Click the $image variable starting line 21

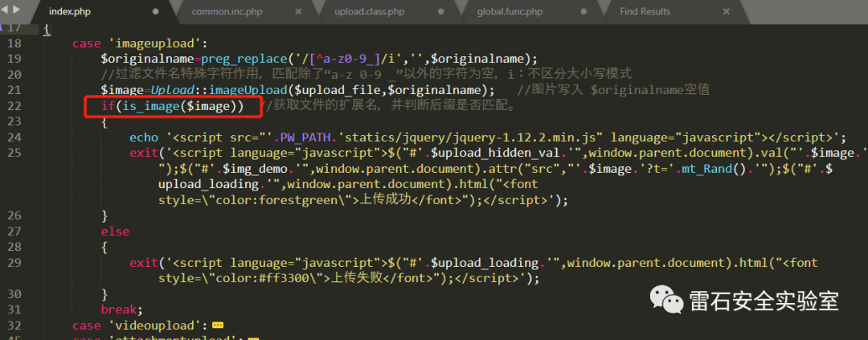coord(122,90)
